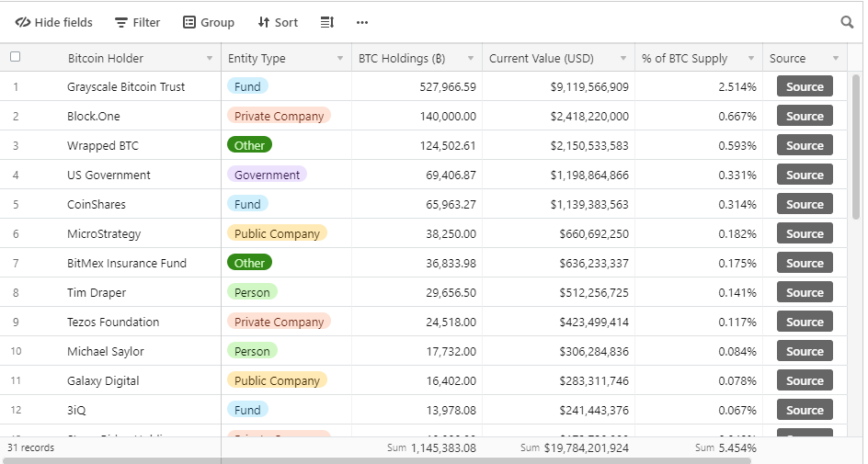868x464 pixels.
Task: Click the horizontal scrollbar at bottom
Action: pos(376,460)
